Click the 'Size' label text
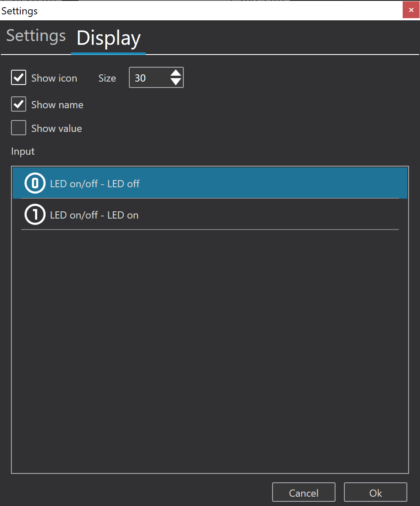The width and height of the screenshot is (420, 506). 107,78
